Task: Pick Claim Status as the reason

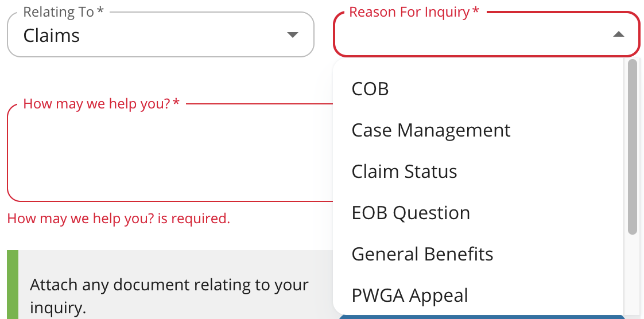Action: pyautogui.click(x=404, y=172)
